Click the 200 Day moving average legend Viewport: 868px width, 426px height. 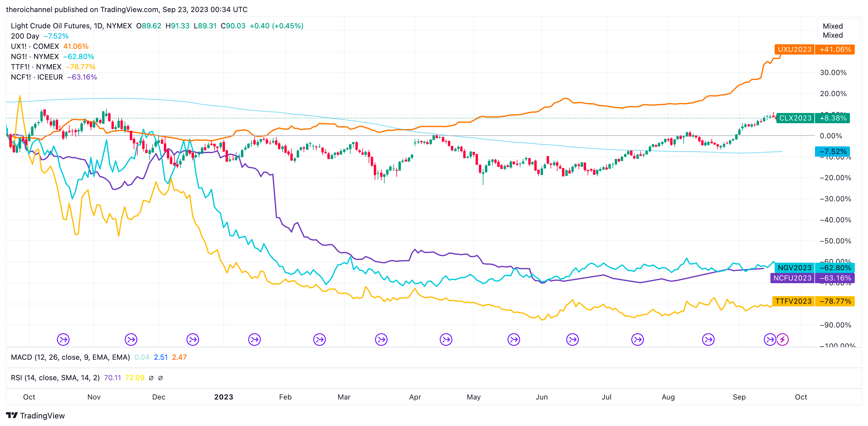[25, 36]
